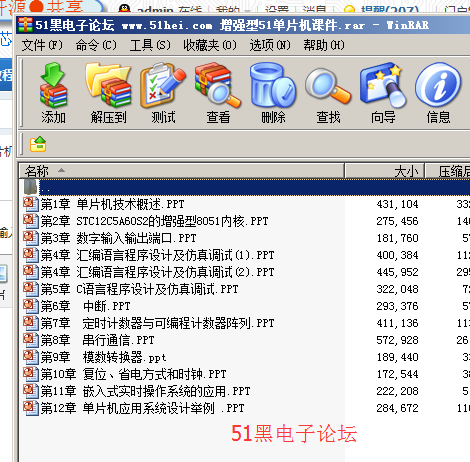This screenshot has height=462, width=470.
Task: Select file name 第4章 汇编语言程序设计及仿真调试(1).PPT
Action: (x=157, y=255)
